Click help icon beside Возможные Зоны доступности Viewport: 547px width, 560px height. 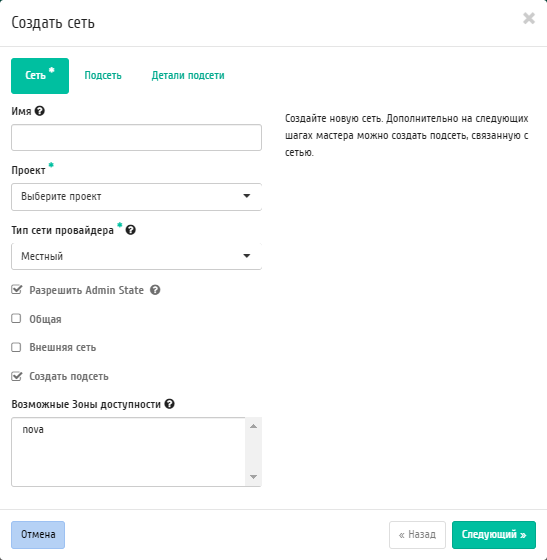pos(170,404)
